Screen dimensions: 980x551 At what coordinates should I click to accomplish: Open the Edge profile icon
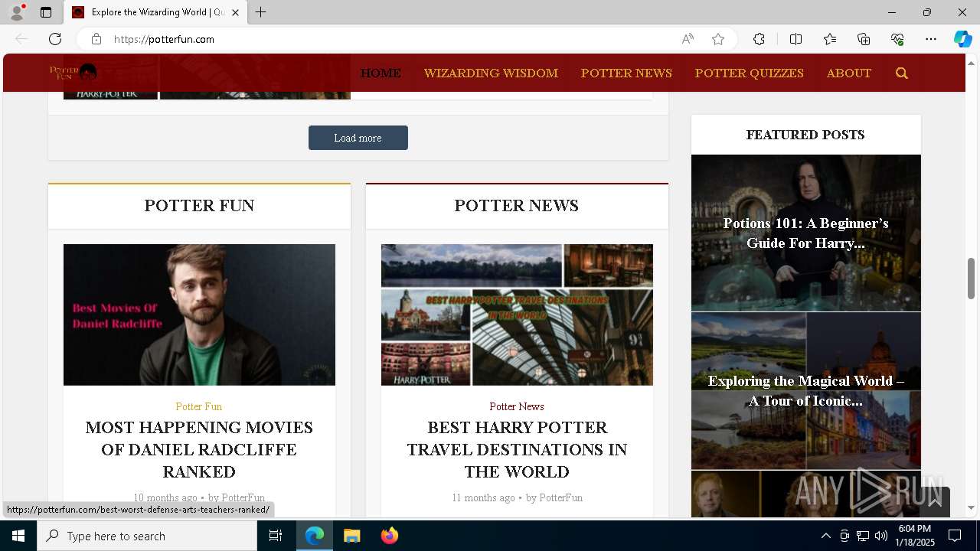tap(17, 12)
